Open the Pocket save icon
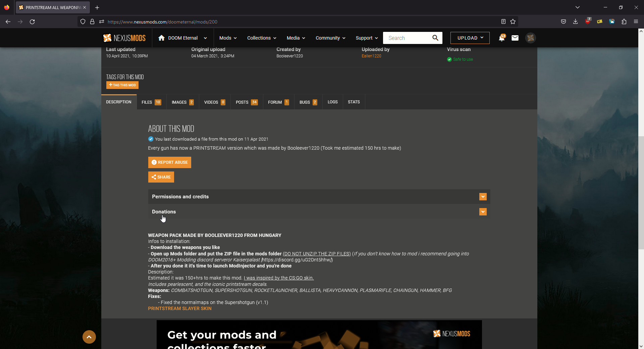Screen dimensions: 644x349 click(563, 22)
